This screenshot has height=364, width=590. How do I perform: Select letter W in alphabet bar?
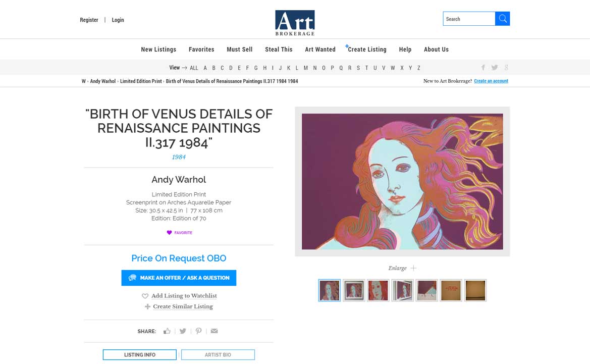(x=393, y=68)
